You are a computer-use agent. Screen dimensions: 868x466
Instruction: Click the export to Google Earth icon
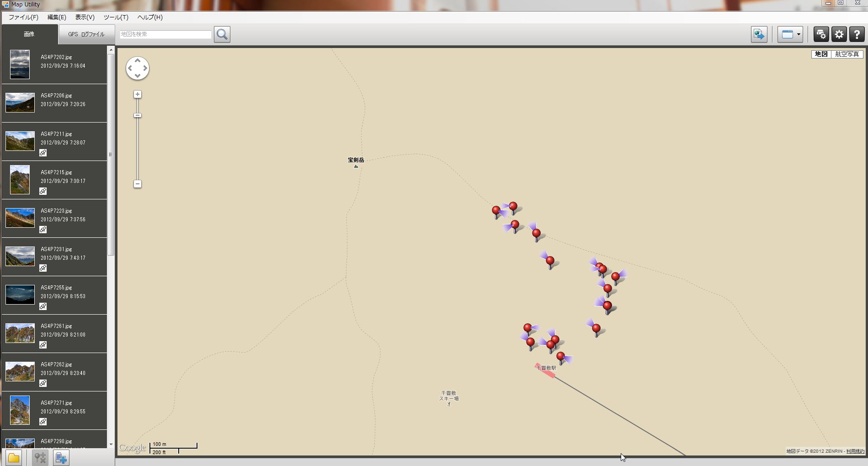[759, 34]
